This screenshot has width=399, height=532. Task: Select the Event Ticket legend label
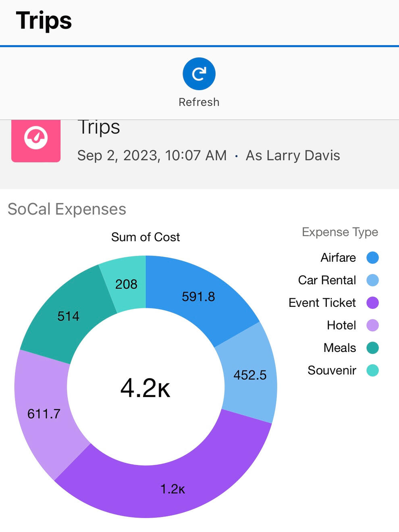(322, 303)
